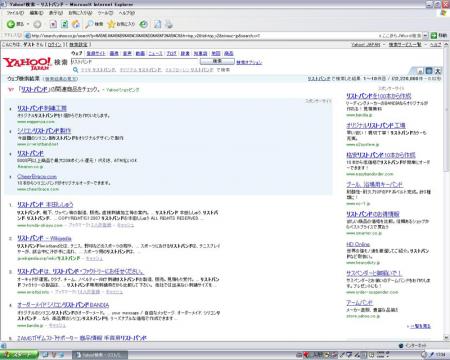Open the ファイル (File) menu

[x=15, y=13]
